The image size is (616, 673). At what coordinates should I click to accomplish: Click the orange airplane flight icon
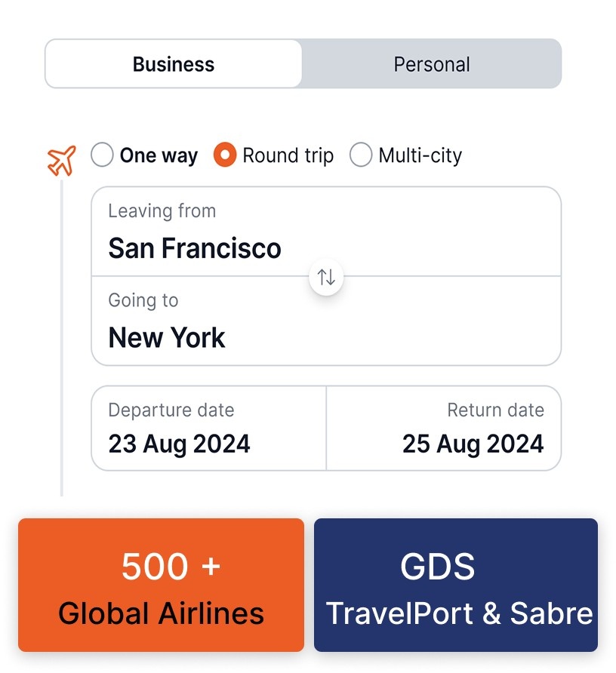(62, 161)
